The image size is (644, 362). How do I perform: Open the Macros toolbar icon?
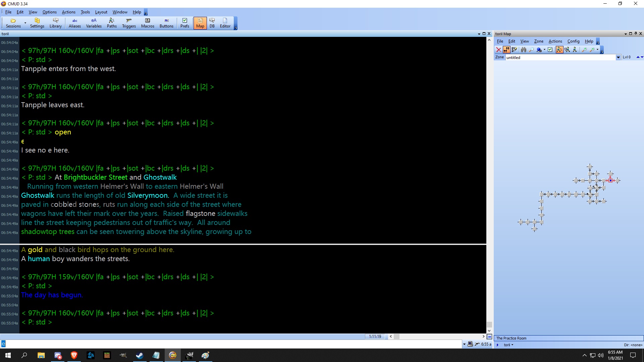[148, 23]
